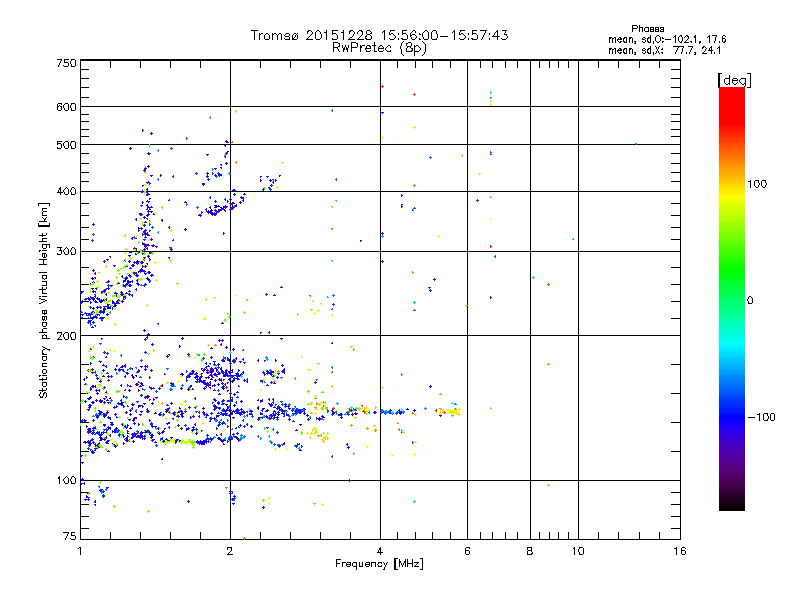Click the x-axis tick label '16'
The image size is (800, 600).
680,551
